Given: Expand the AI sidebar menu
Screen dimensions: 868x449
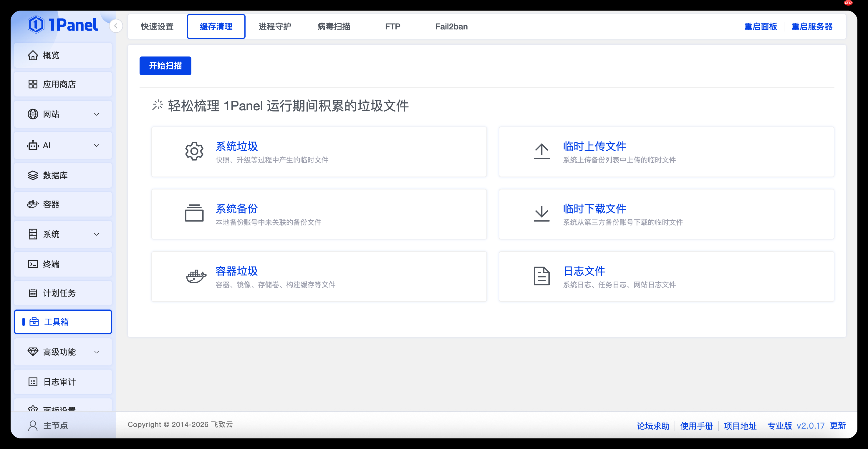Looking at the screenshot, I should click(x=97, y=145).
